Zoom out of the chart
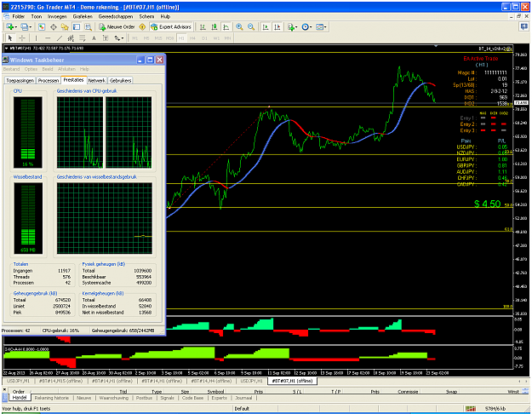Screen dimensions: 532x414 coord(251,26)
